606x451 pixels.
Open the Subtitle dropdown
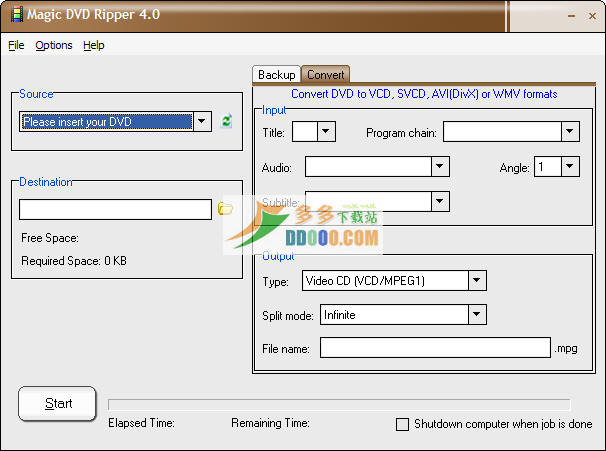440,201
